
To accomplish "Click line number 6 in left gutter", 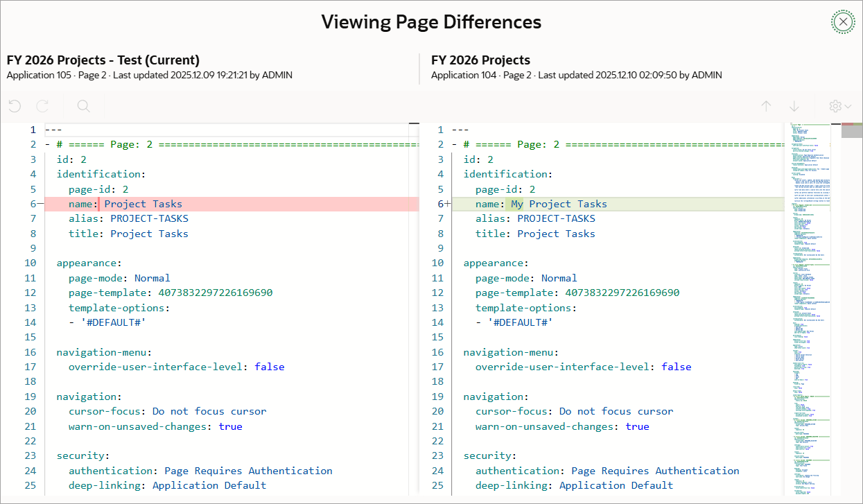I will point(33,204).
